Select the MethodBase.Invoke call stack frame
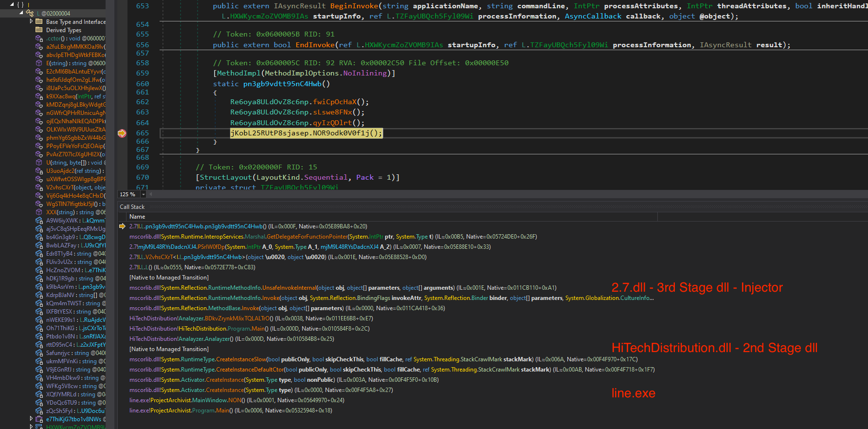The image size is (868, 429). tap(287, 308)
